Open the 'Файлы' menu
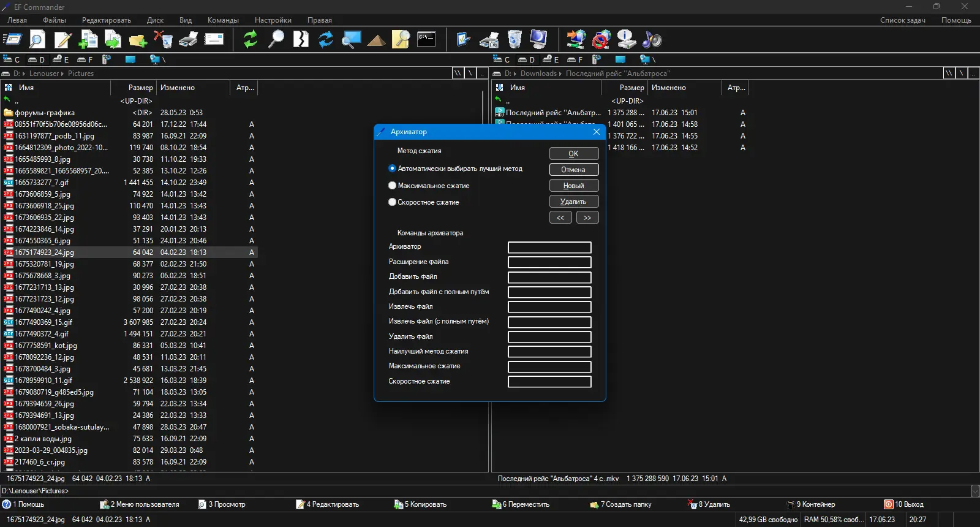 [x=55, y=20]
